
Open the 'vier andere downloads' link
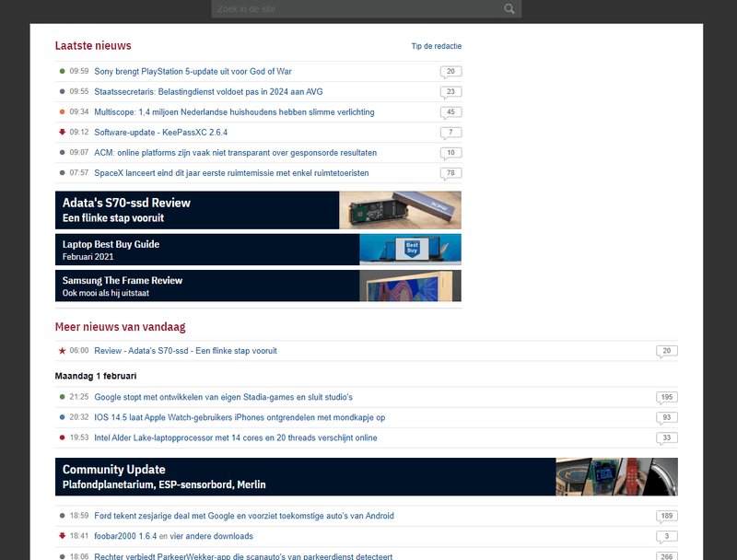coord(212,536)
